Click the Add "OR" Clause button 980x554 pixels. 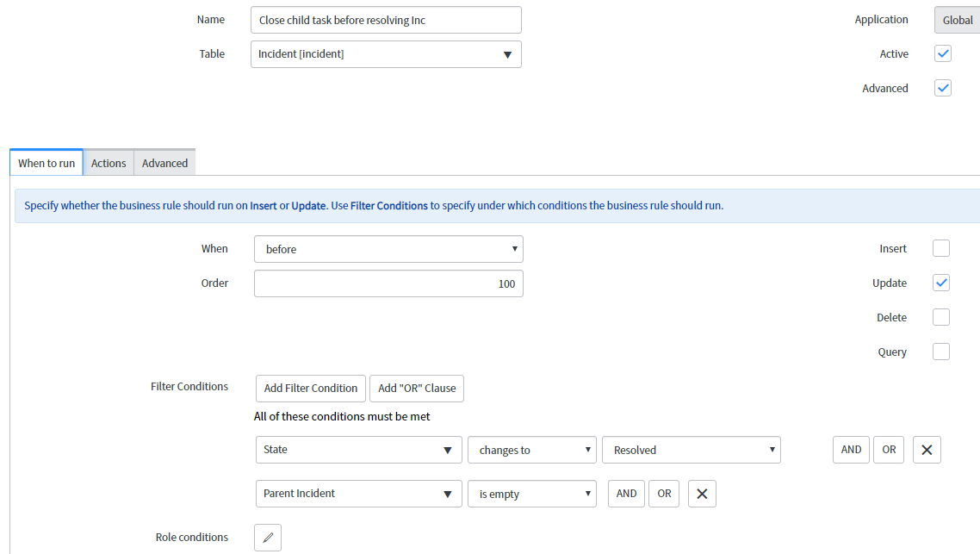click(x=417, y=388)
